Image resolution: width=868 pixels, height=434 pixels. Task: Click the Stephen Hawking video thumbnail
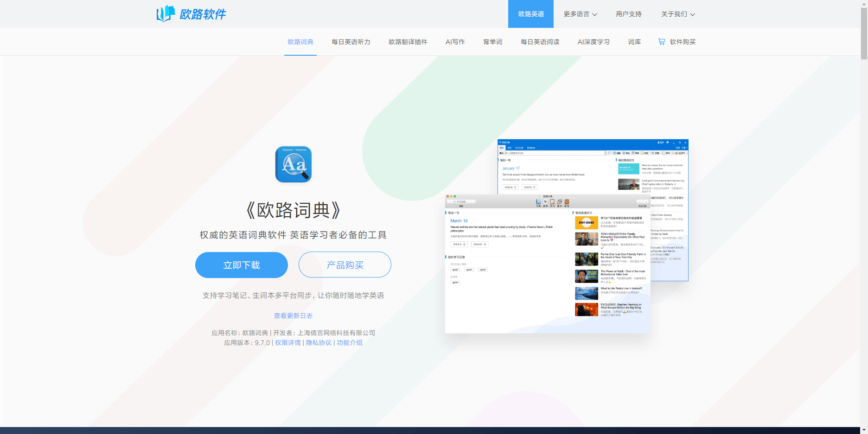point(587,310)
